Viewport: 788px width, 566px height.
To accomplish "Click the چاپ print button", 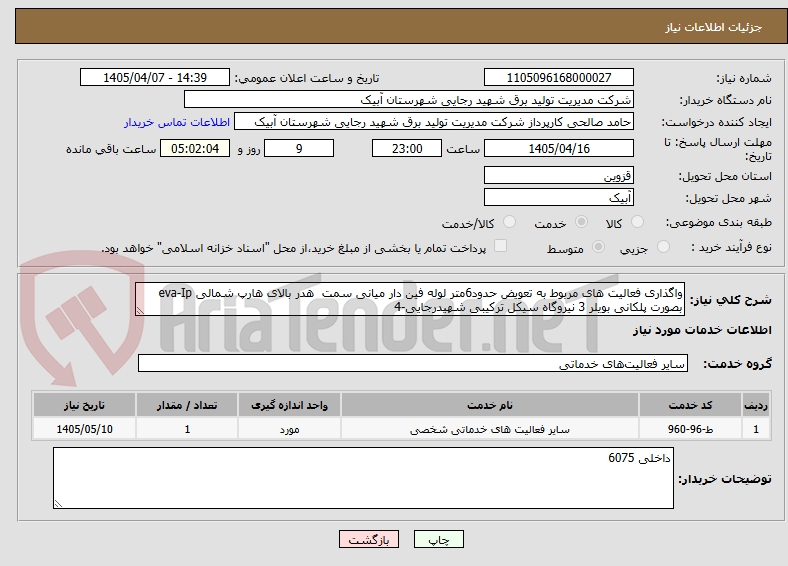I will tap(439, 539).
